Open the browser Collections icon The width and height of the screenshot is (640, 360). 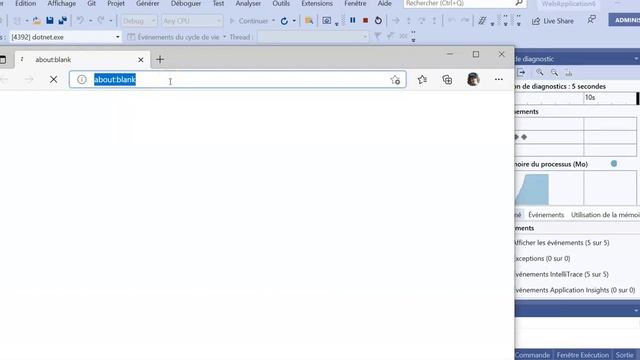coord(447,80)
